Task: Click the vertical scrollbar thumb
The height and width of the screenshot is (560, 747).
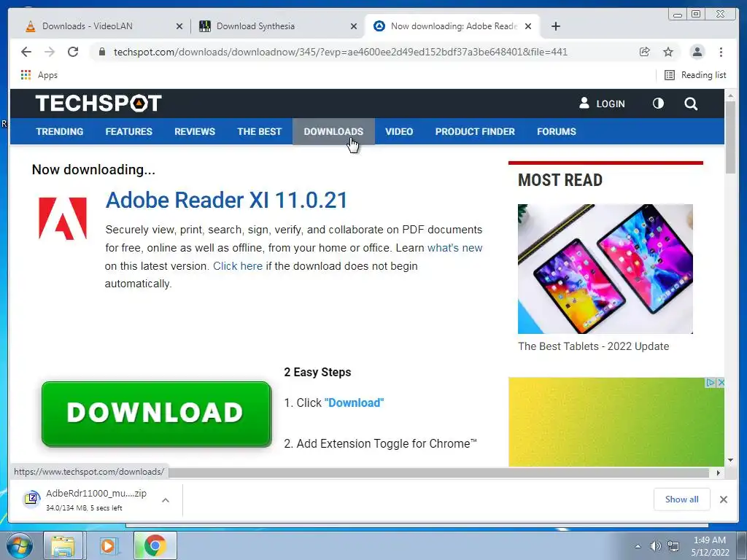Action: [x=730, y=137]
